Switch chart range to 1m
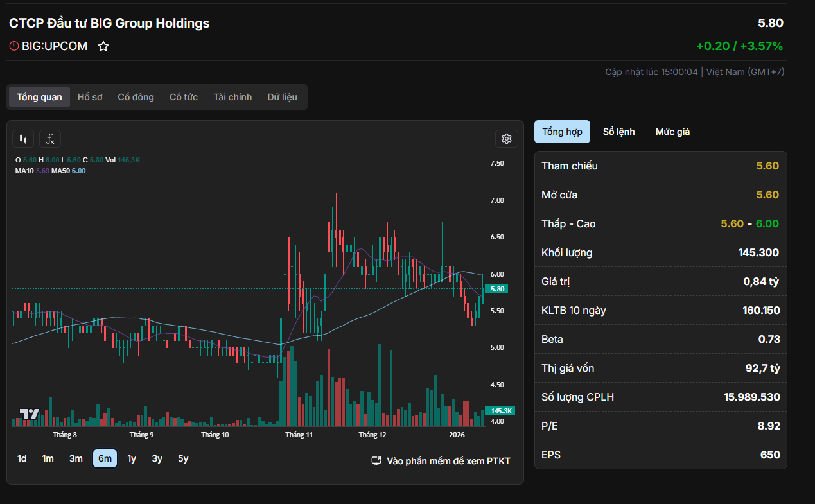This screenshot has height=504, width=815. 48,458
